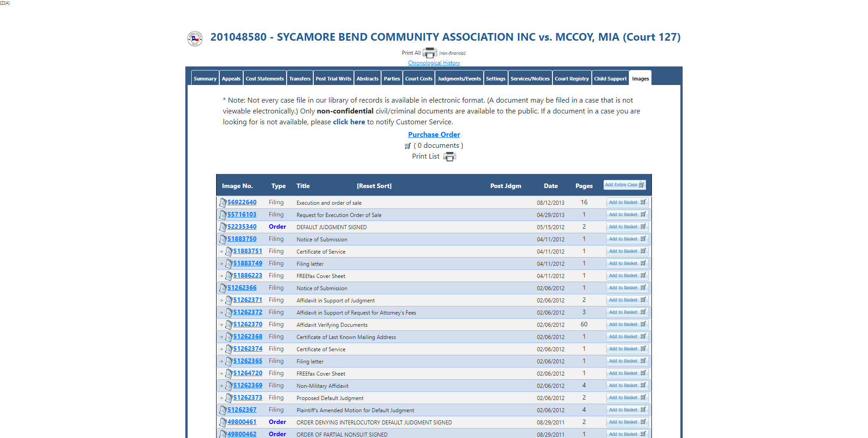Open image number 51262367 link
Viewport: 868px width, 438px height.
[242, 410]
